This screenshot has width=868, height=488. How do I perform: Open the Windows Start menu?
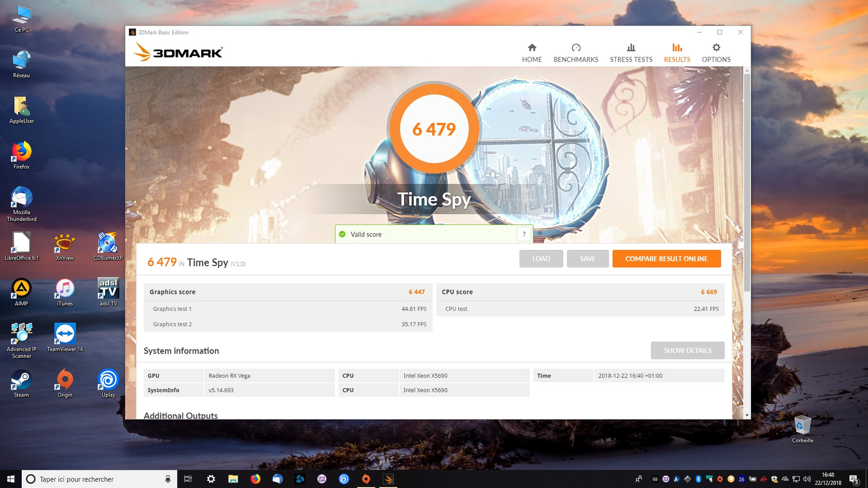point(11,479)
